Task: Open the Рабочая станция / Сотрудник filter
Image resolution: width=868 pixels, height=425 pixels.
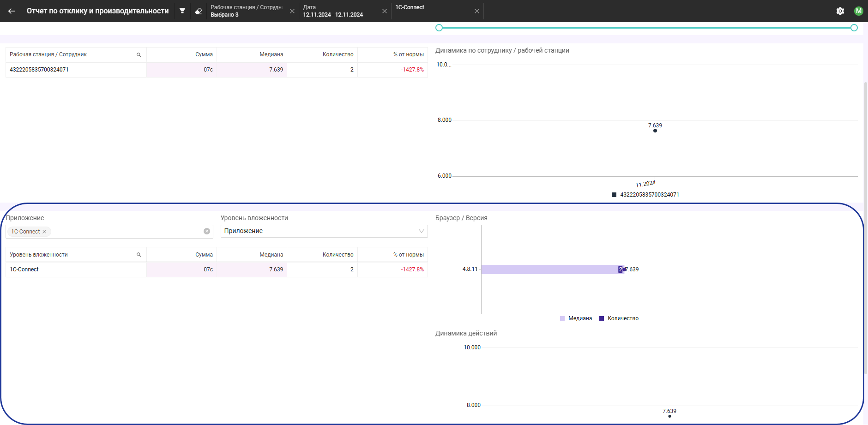Action: 246,11
